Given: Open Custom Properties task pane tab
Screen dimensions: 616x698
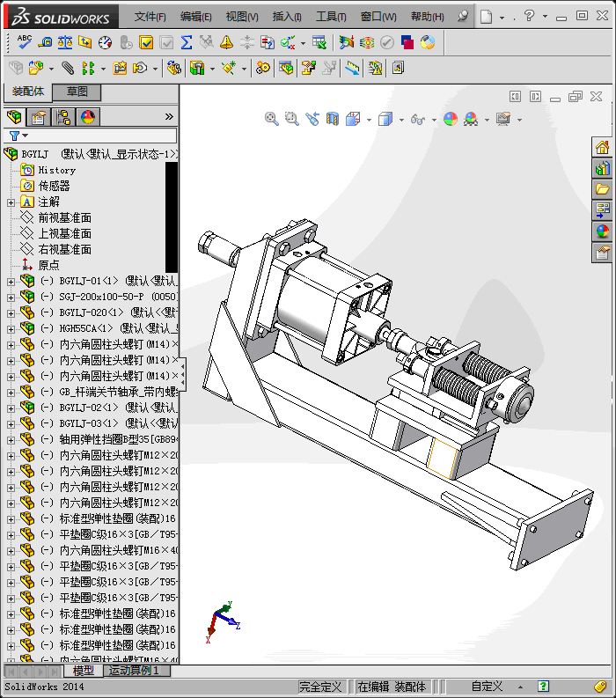Looking at the screenshot, I should (602, 253).
